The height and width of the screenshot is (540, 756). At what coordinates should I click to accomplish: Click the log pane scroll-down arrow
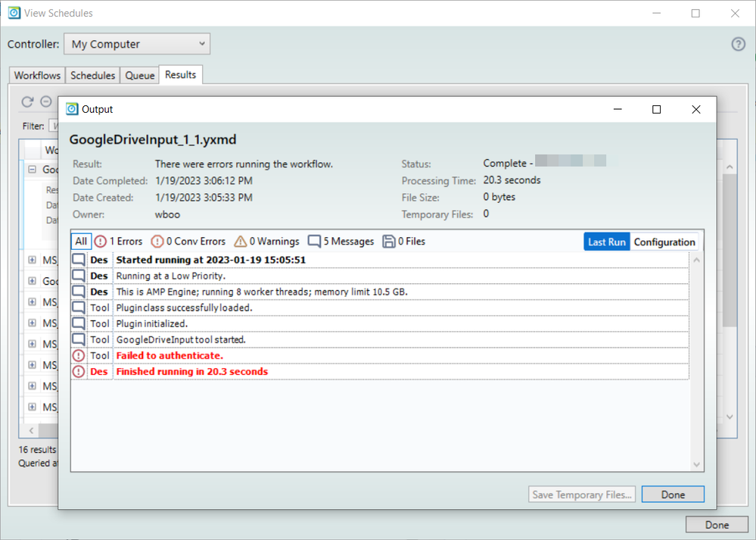coord(696,464)
